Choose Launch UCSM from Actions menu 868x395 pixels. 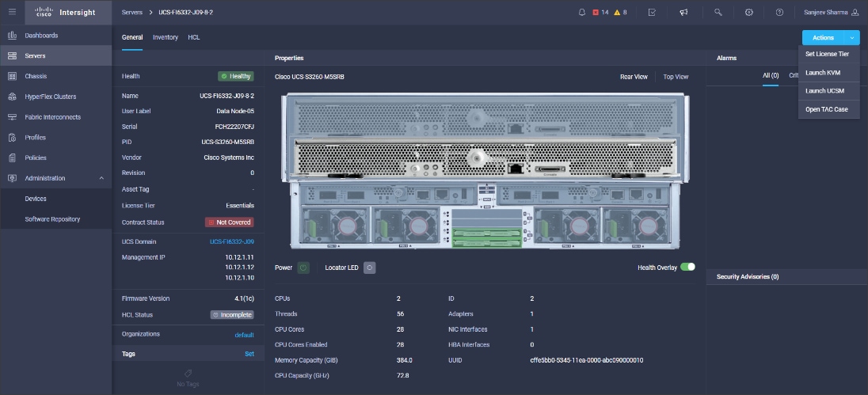pos(828,91)
